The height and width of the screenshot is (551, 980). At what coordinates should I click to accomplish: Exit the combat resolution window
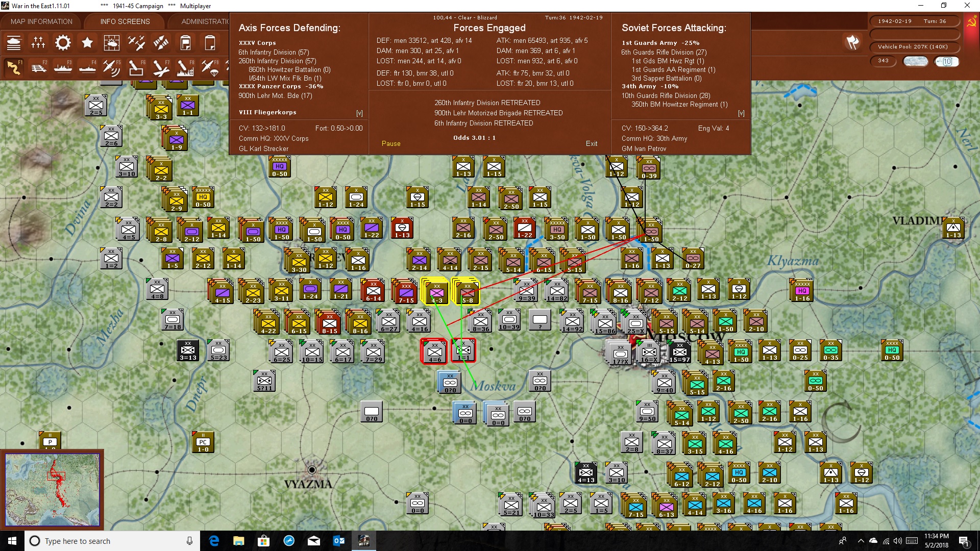click(592, 144)
